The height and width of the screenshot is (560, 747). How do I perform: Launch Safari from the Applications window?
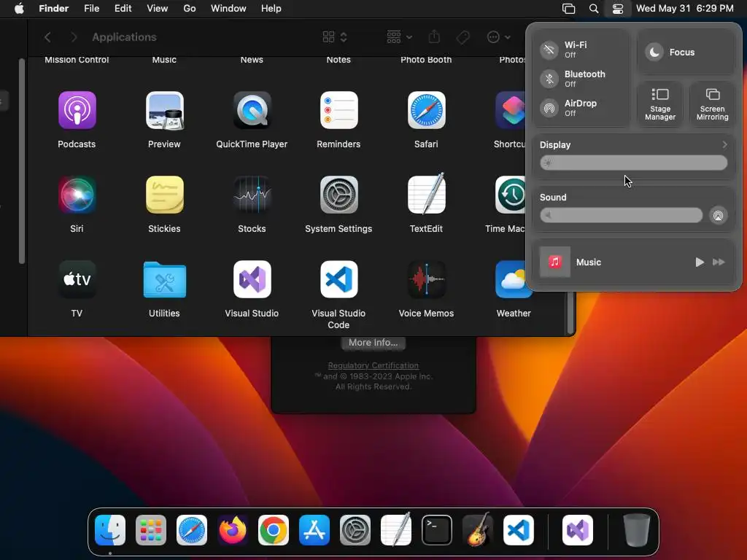426,111
